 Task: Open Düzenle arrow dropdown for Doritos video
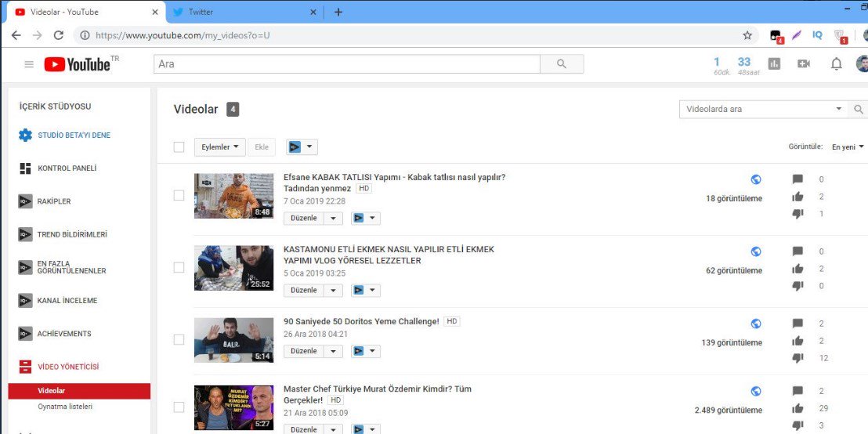tap(333, 351)
